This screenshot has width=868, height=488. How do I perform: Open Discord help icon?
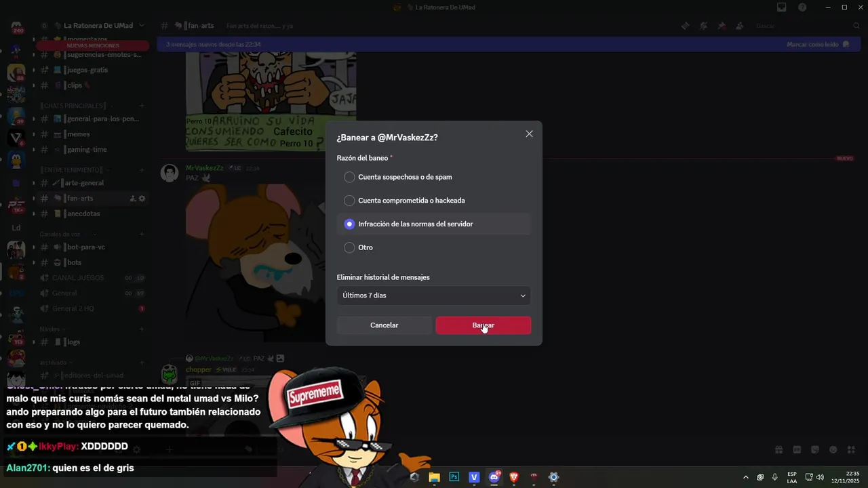803,7
